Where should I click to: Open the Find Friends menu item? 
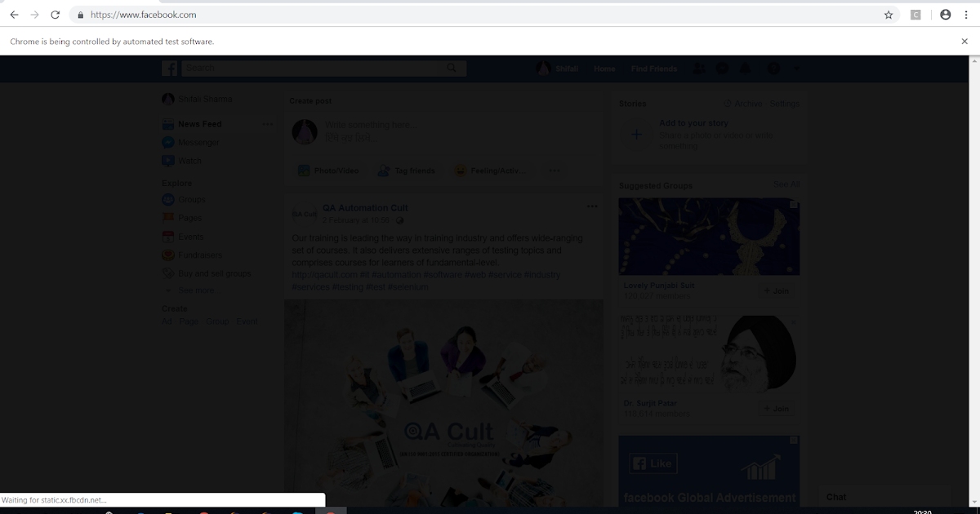653,69
